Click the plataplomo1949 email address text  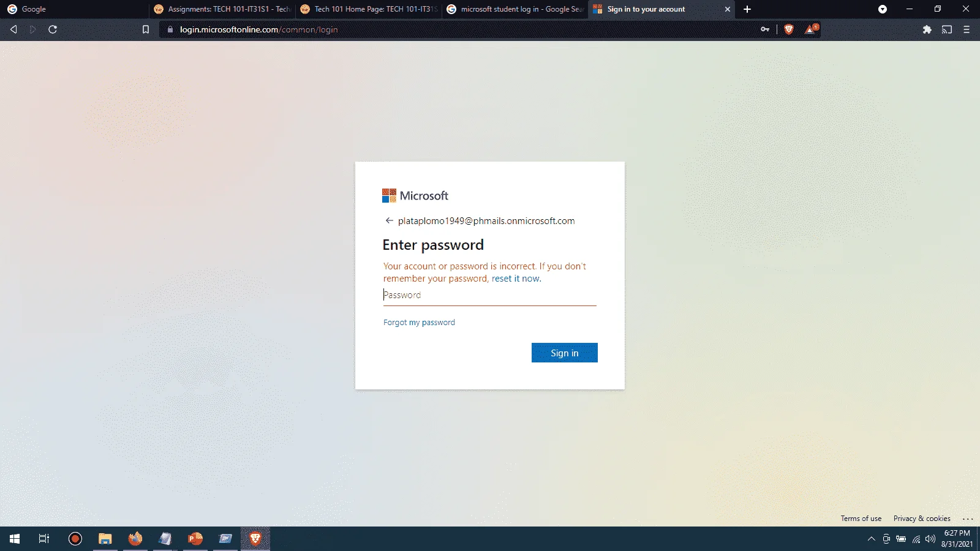tap(486, 221)
